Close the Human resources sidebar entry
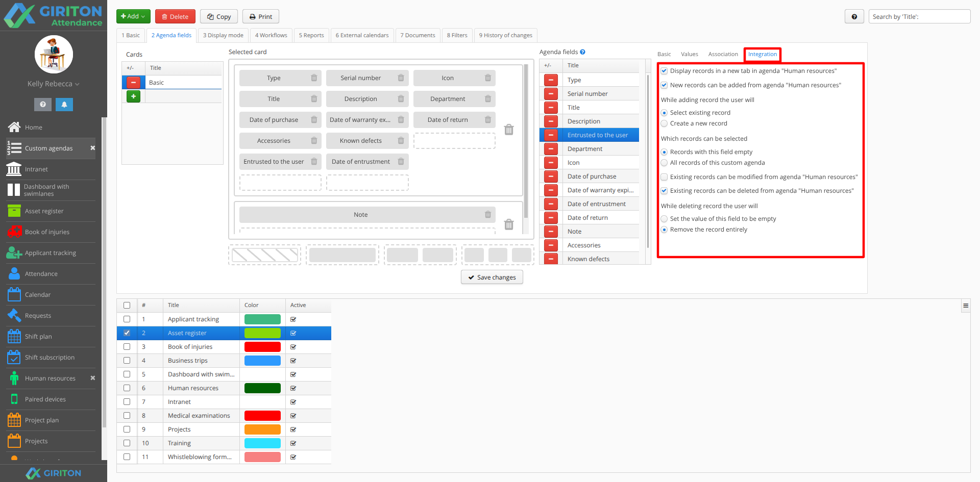This screenshot has width=980, height=482. [93, 378]
